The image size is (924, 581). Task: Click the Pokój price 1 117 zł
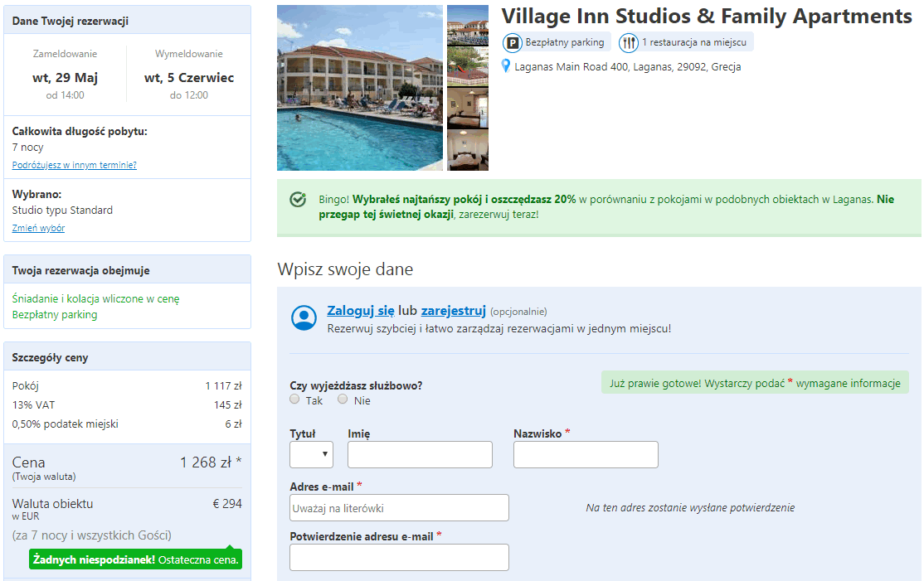tap(223, 385)
